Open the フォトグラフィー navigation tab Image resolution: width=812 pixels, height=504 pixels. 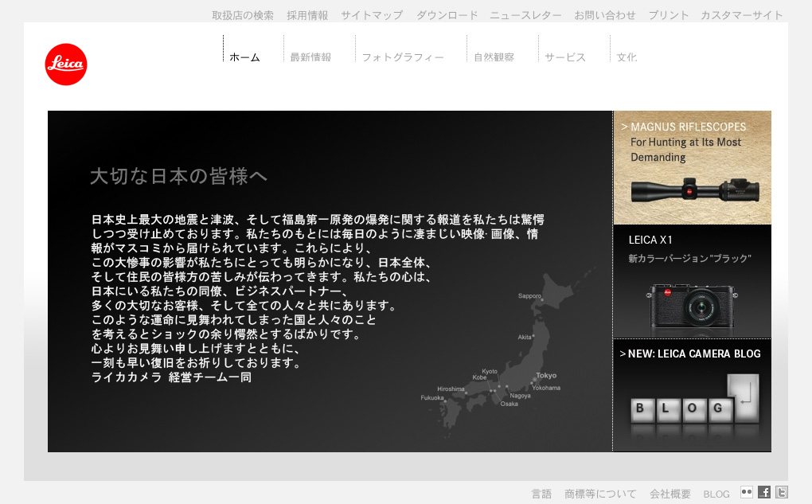point(403,57)
